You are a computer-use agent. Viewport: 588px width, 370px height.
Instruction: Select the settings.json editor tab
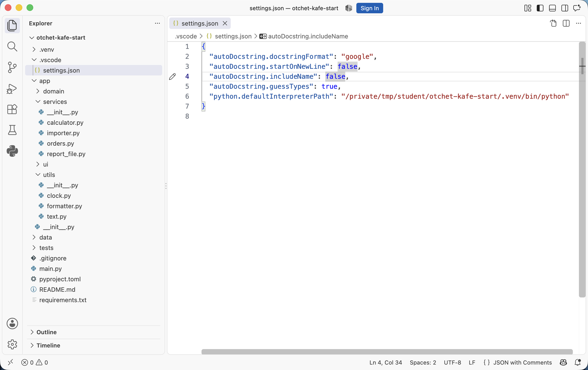pos(200,23)
